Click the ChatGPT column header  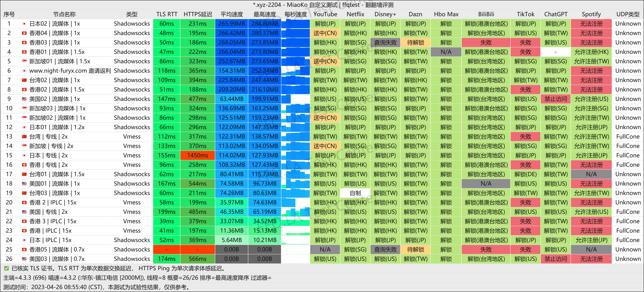coord(556,14)
